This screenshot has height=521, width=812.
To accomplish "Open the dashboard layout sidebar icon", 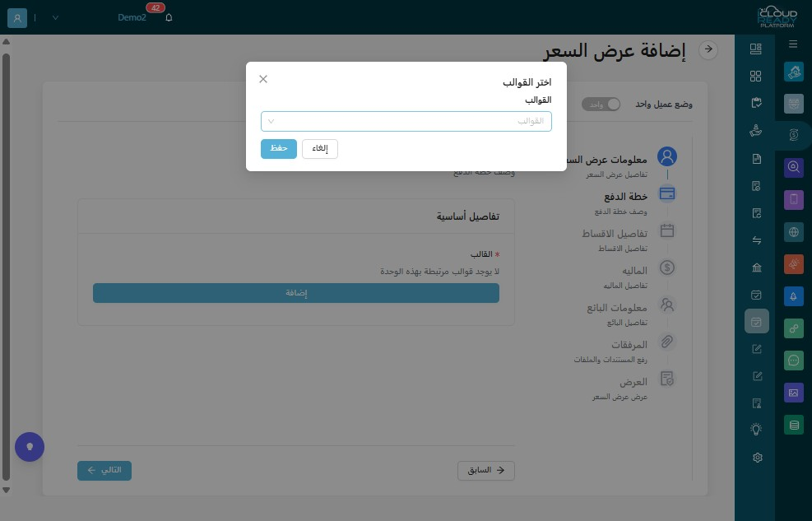I will pyautogui.click(x=756, y=49).
